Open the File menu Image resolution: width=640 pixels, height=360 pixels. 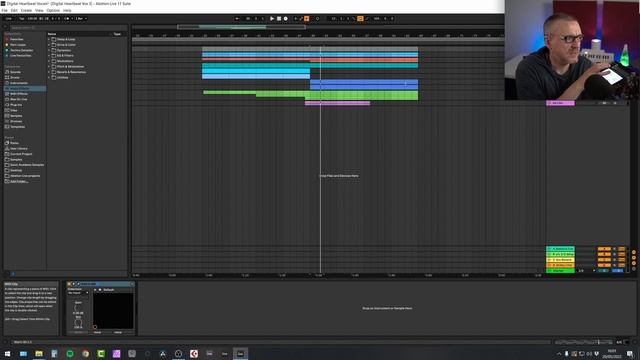[x=4, y=10]
